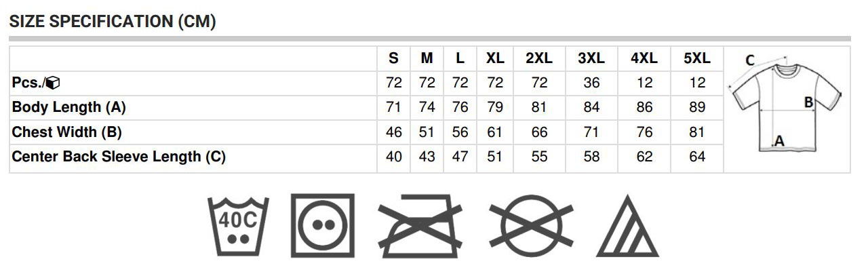Click the Chest Width (B) row label
The height and width of the screenshot is (274, 868).
[x=67, y=132]
